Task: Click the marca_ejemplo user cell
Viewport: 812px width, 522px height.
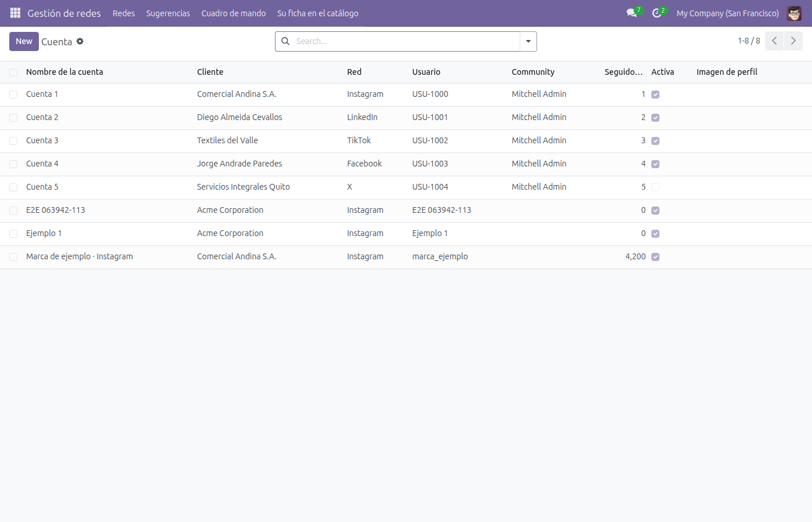Action: 440,256
